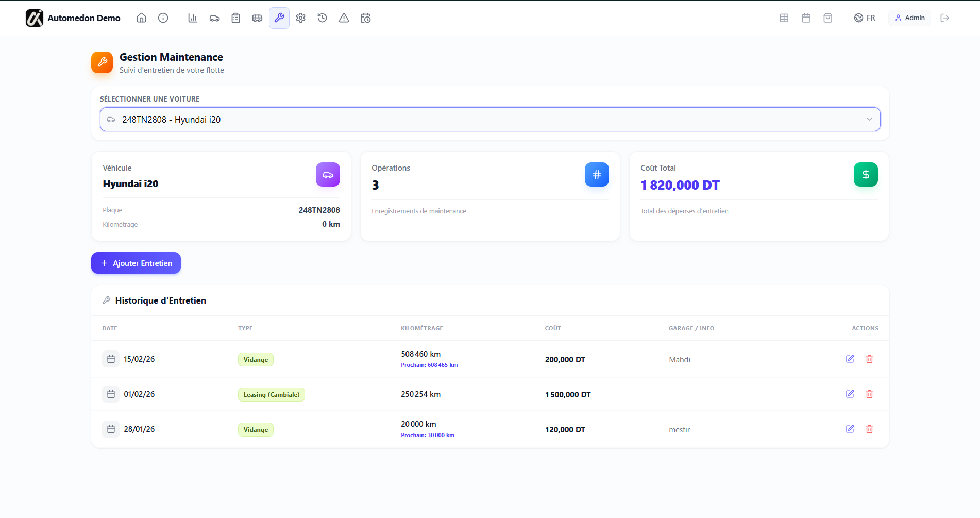This screenshot has height=518, width=980.
Task: Edit the 15/02/26 Vidange entry
Action: 850,359
